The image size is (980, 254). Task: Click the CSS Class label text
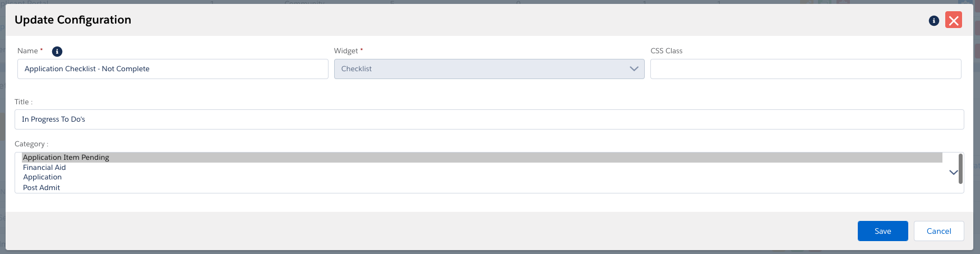666,51
